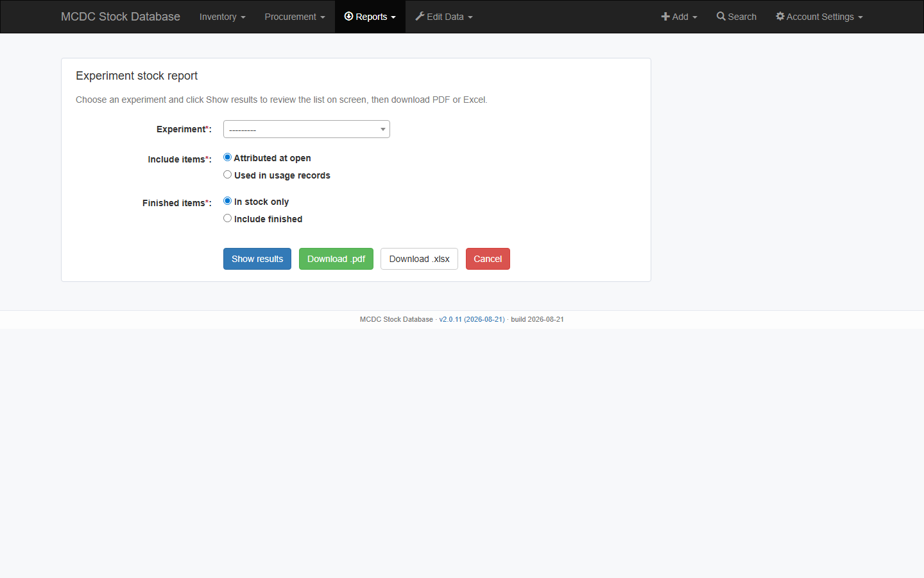Expand the Account Settings dropdown caret

pyautogui.click(x=860, y=17)
